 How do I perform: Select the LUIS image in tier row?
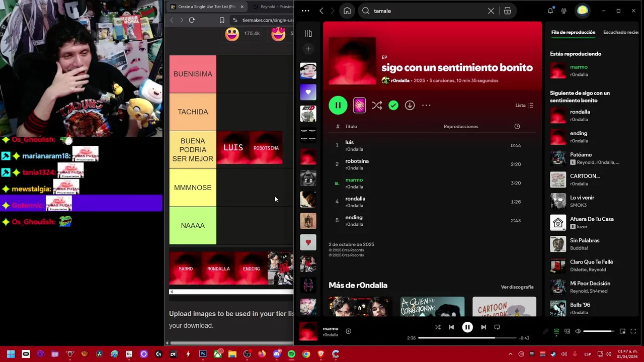[x=233, y=148]
